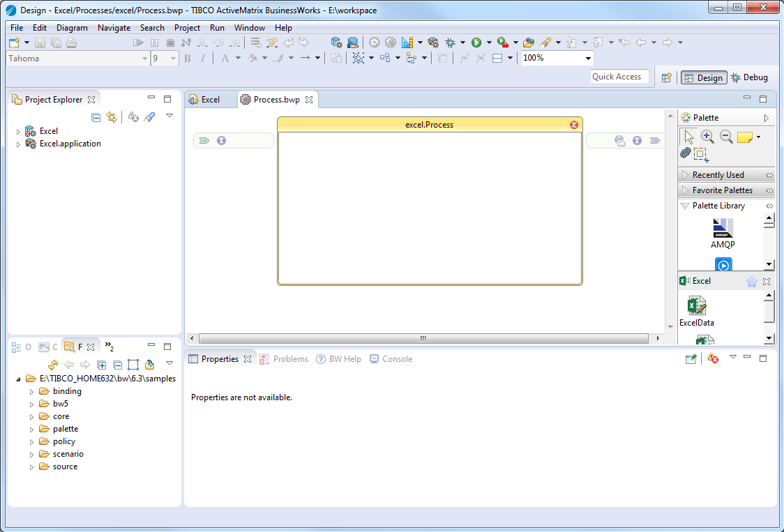This screenshot has height=532, width=784.
Task: Toggle Bold font style button
Action: (188, 59)
